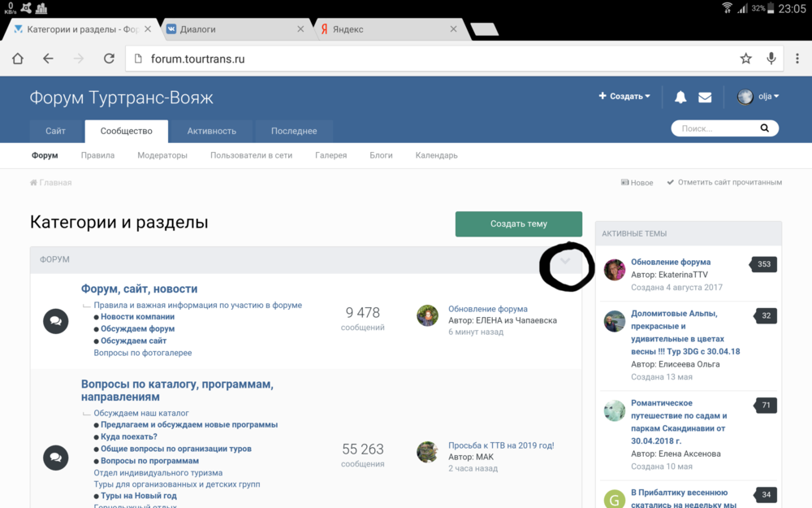Click Отметить сайт прочитанным
This screenshot has height=508, width=812.
[x=724, y=182]
